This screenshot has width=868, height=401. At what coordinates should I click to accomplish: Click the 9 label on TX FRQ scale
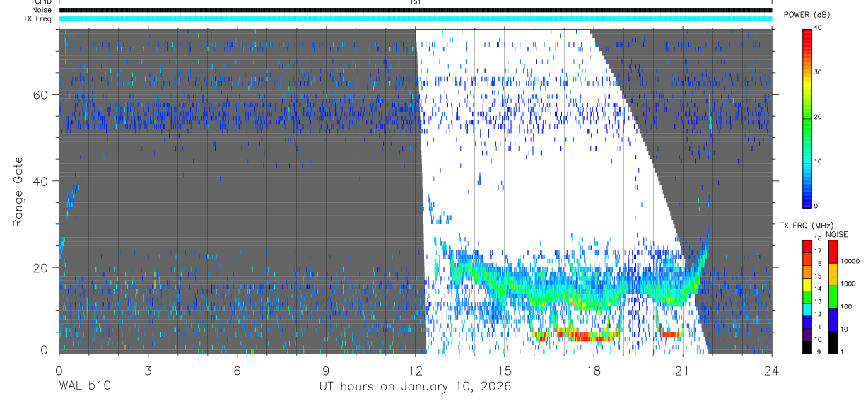point(818,351)
